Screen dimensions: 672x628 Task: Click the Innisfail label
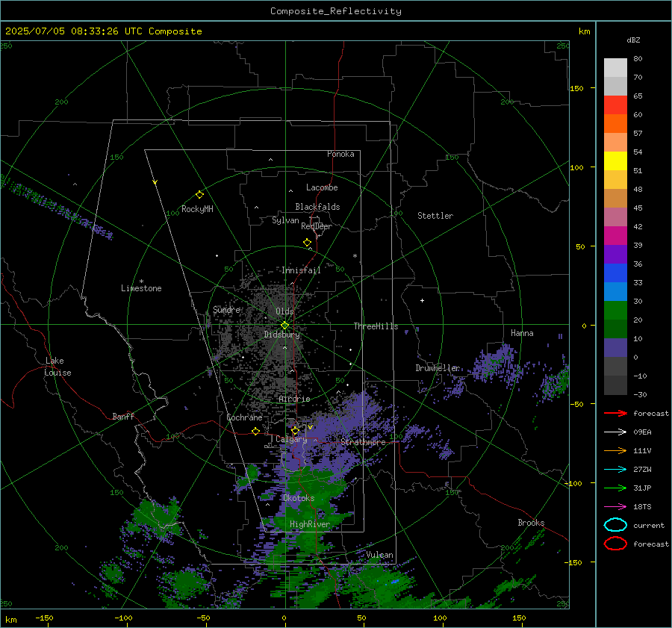pos(301,270)
